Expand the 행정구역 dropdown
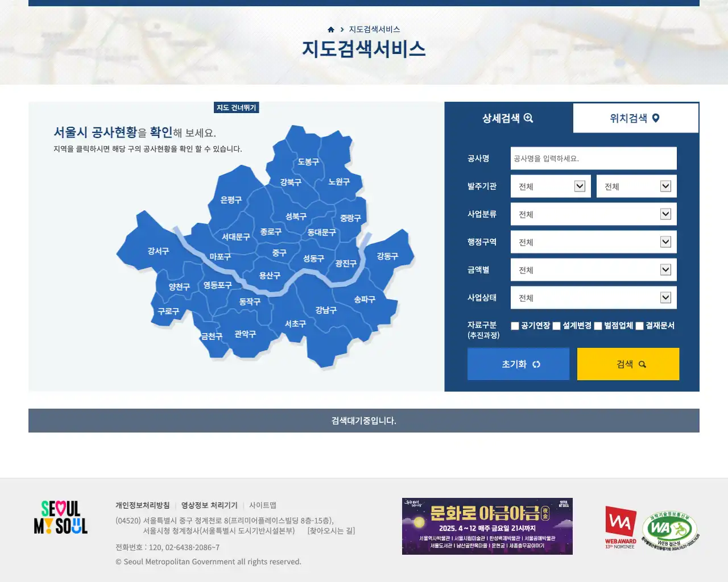The image size is (728, 582). (593, 242)
